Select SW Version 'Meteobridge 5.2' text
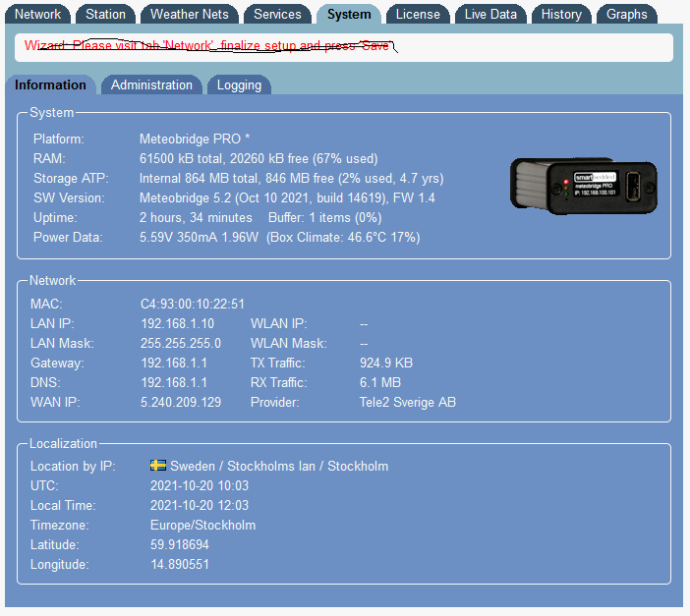 [185, 198]
